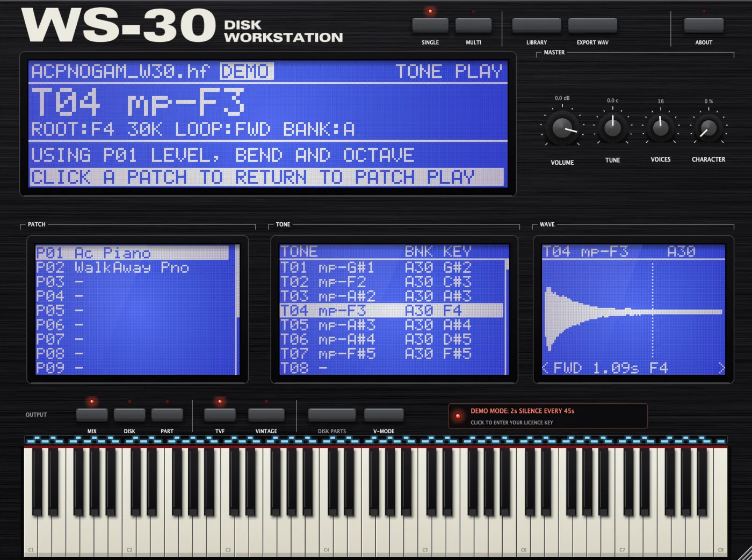Click ROOT:F4 tone info line
This screenshot has height=560, width=752.
tap(193, 129)
